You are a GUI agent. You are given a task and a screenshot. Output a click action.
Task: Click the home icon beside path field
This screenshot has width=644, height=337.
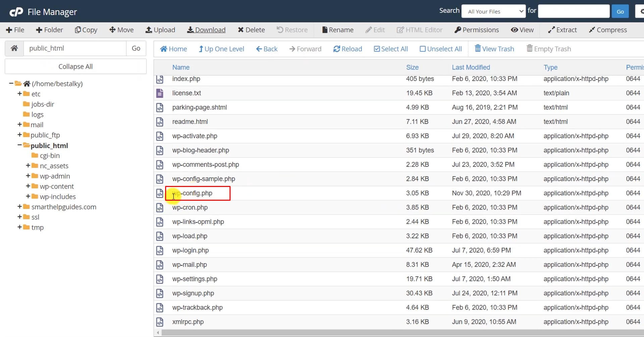[x=14, y=48]
